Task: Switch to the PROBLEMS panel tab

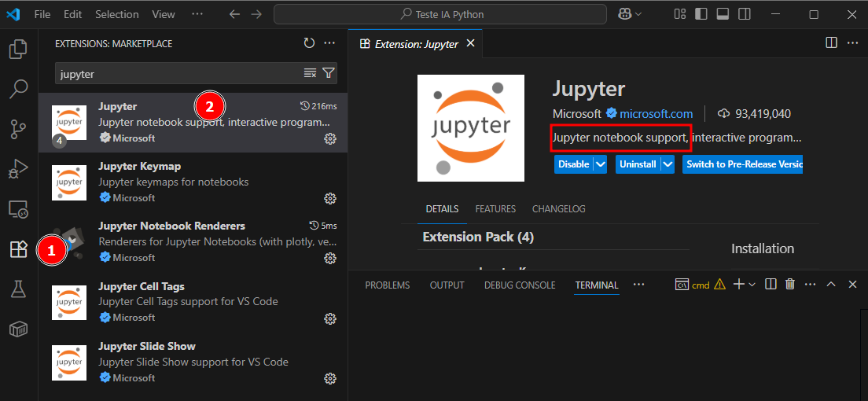Action: (388, 285)
